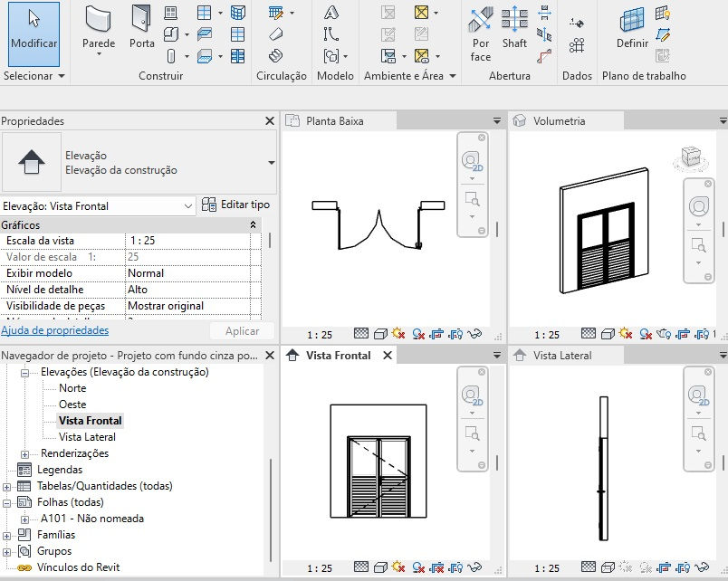Click the Dormer opening icon in Abertura

544,57
